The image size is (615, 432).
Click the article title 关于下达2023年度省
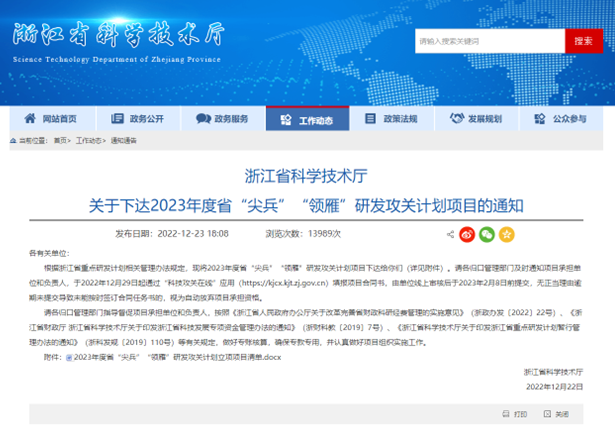point(306,206)
